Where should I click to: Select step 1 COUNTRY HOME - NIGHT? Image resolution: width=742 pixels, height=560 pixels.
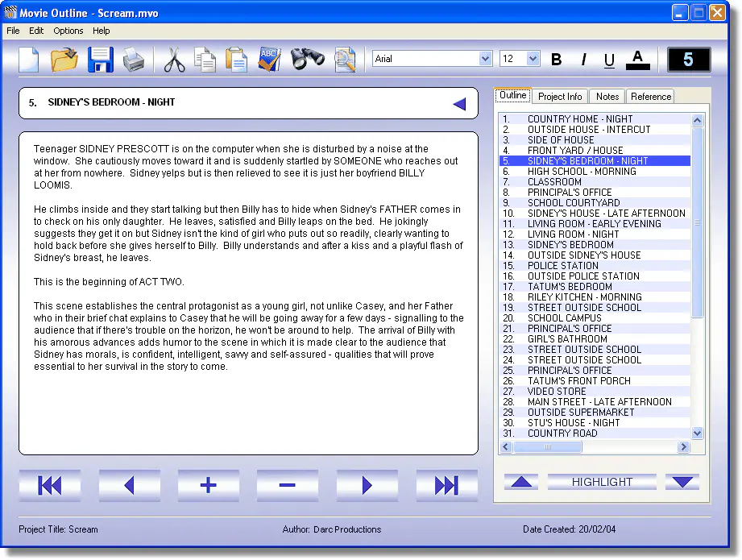pos(595,119)
